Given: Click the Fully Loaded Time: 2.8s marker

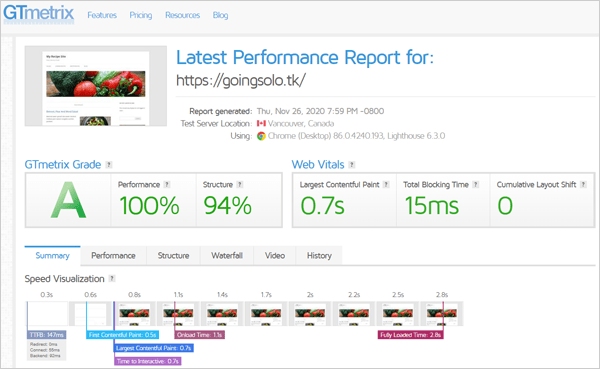Looking at the screenshot, I should 411,335.
